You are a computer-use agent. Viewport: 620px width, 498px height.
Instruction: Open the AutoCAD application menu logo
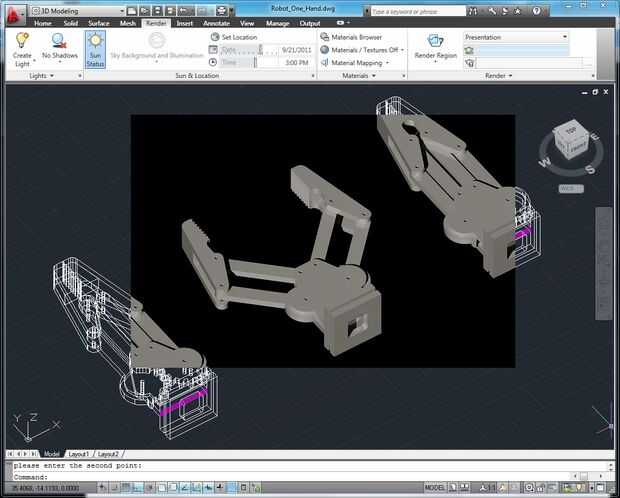point(15,15)
